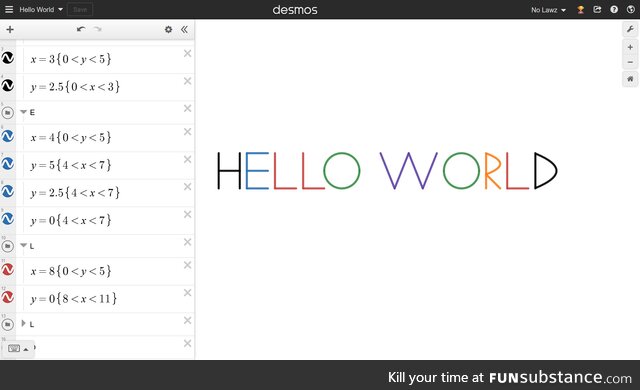Edit the expression x=8{0<y<5}

[71, 271]
